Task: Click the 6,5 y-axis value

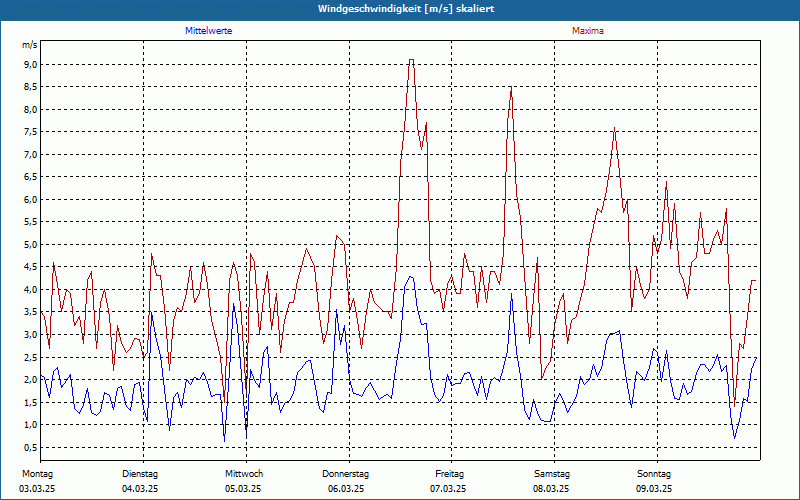Action: pyautogui.click(x=30, y=177)
